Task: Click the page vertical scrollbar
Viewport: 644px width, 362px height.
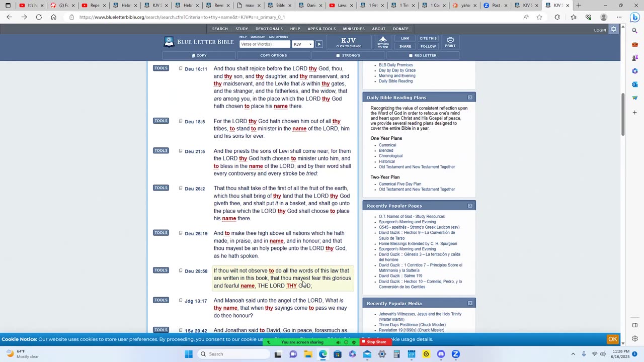Action: pyautogui.click(x=622, y=114)
